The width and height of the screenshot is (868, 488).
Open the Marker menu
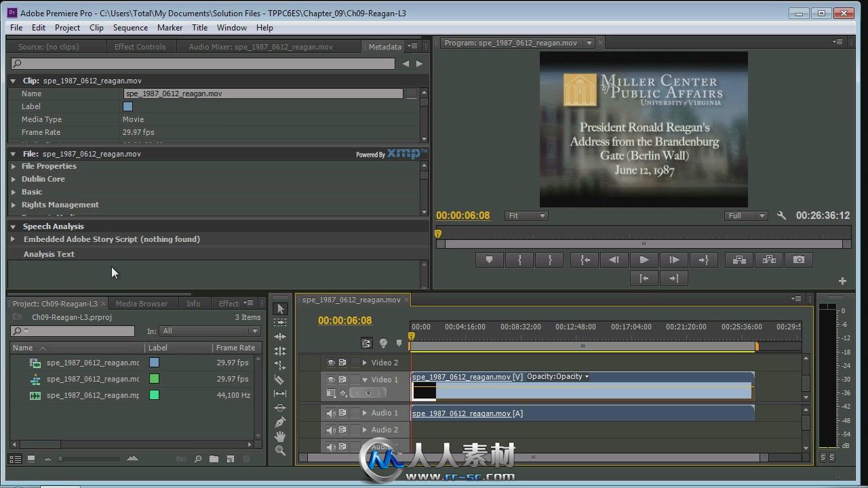[x=170, y=27]
